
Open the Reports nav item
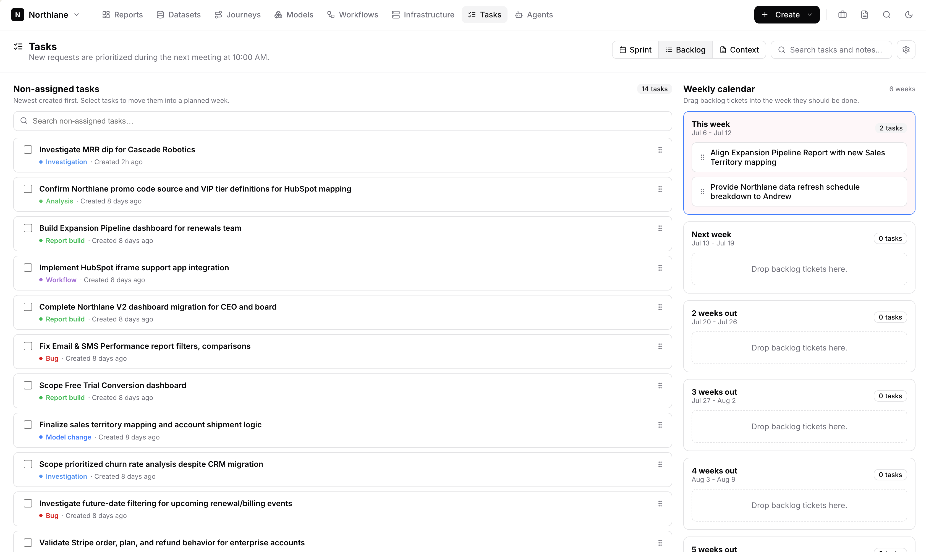pyautogui.click(x=122, y=15)
